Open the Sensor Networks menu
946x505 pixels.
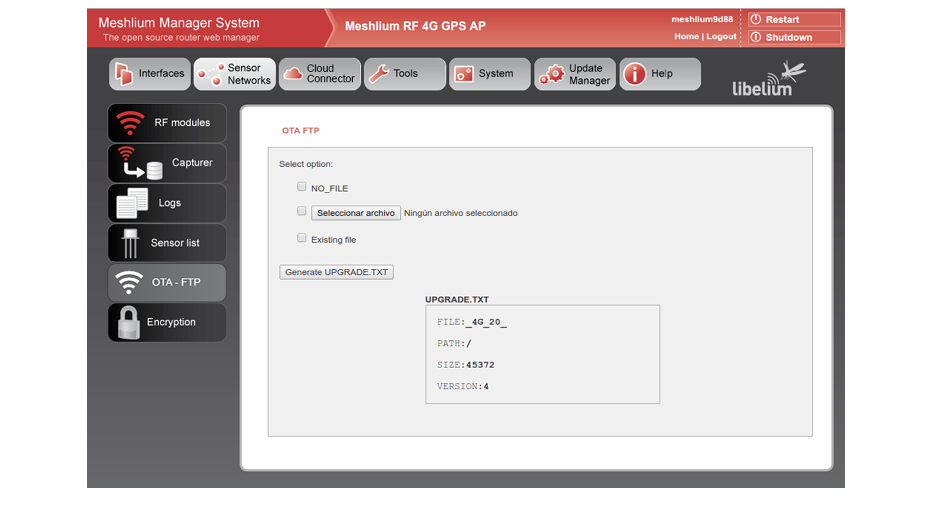tap(235, 74)
